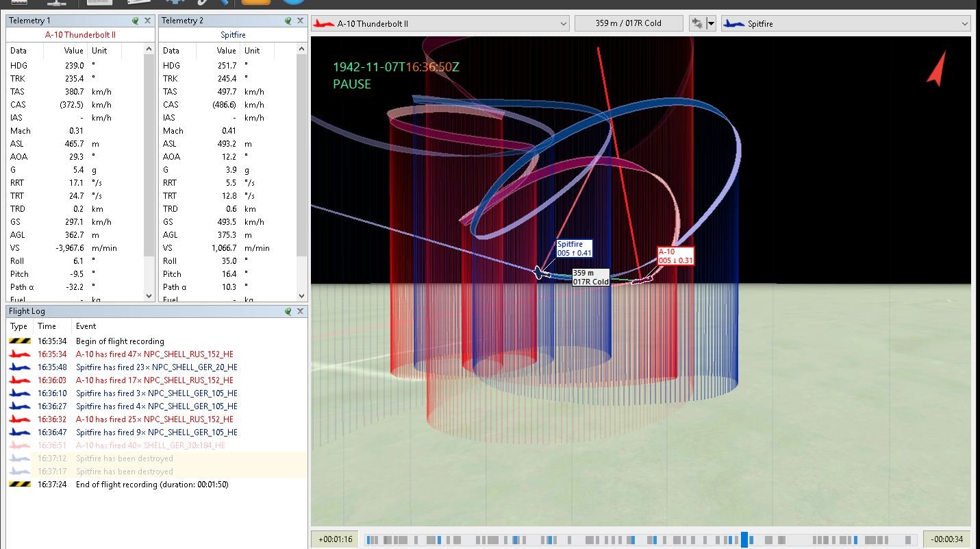Click the +00:01:16 elapsed time indicator
This screenshot has height=549, width=980.
pos(335,539)
